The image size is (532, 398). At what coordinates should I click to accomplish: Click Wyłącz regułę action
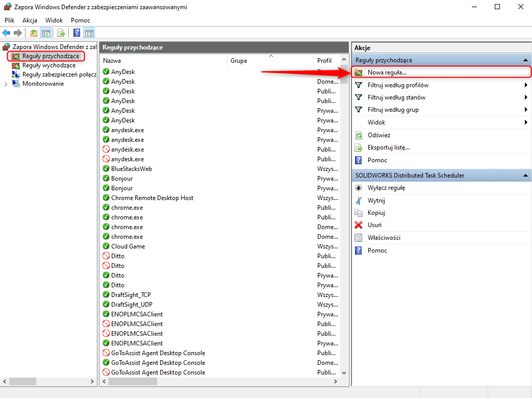441,188
